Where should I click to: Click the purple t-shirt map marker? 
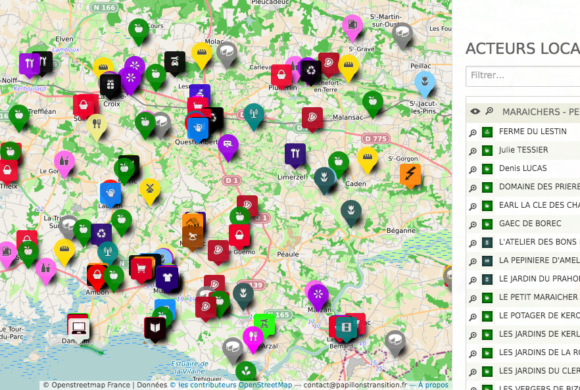click(x=167, y=278)
